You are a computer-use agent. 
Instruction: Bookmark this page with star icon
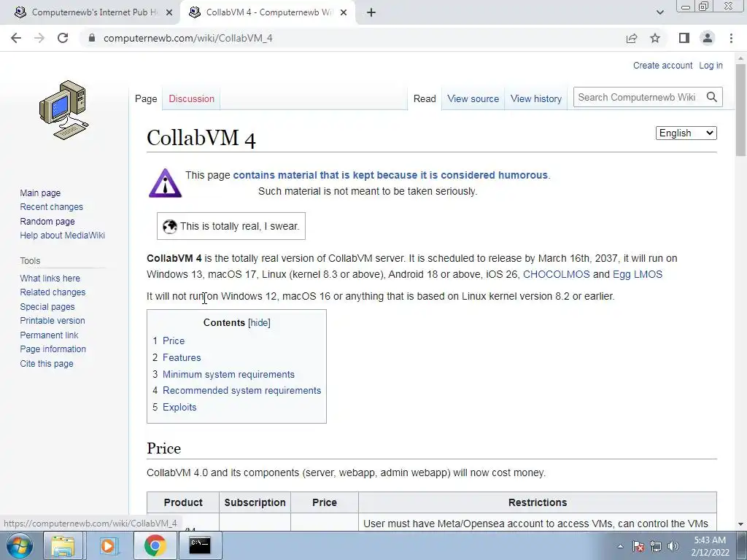point(655,38)
